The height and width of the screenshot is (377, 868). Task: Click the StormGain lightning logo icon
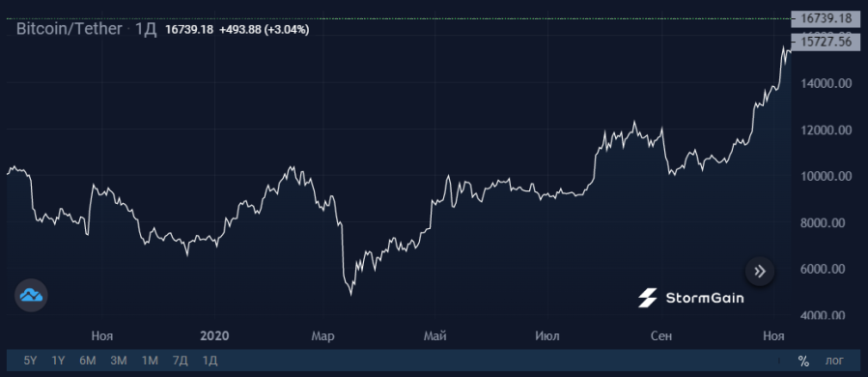pos(647,298)
